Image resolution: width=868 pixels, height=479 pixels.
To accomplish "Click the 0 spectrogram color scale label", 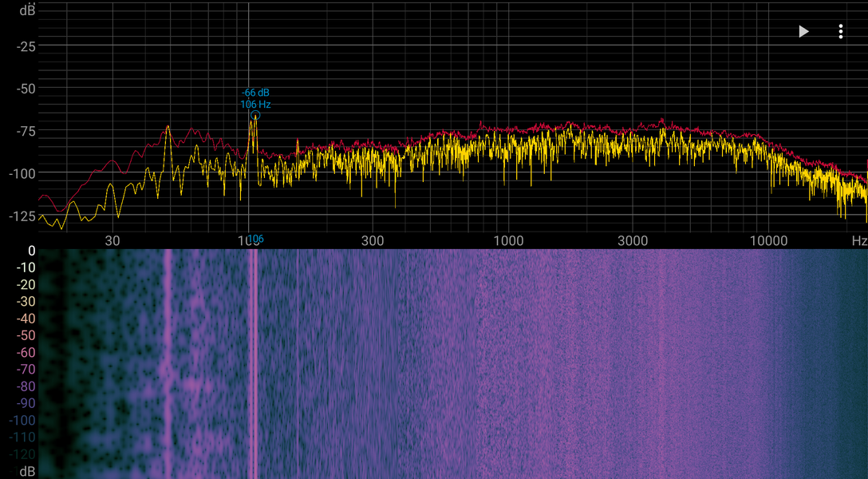I will click(32, 251).
